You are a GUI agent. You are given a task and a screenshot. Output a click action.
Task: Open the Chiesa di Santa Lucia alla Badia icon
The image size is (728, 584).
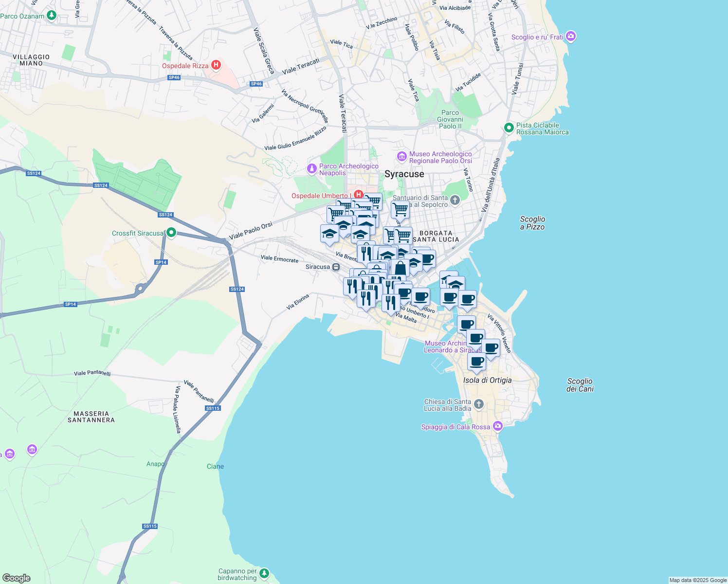(x=478, y=404)
